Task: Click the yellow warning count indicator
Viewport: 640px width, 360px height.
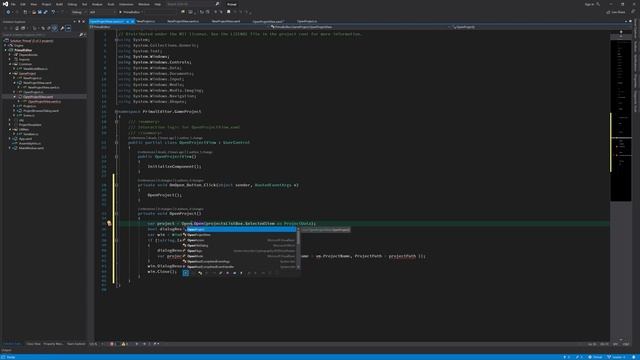Action: point(124,344)
